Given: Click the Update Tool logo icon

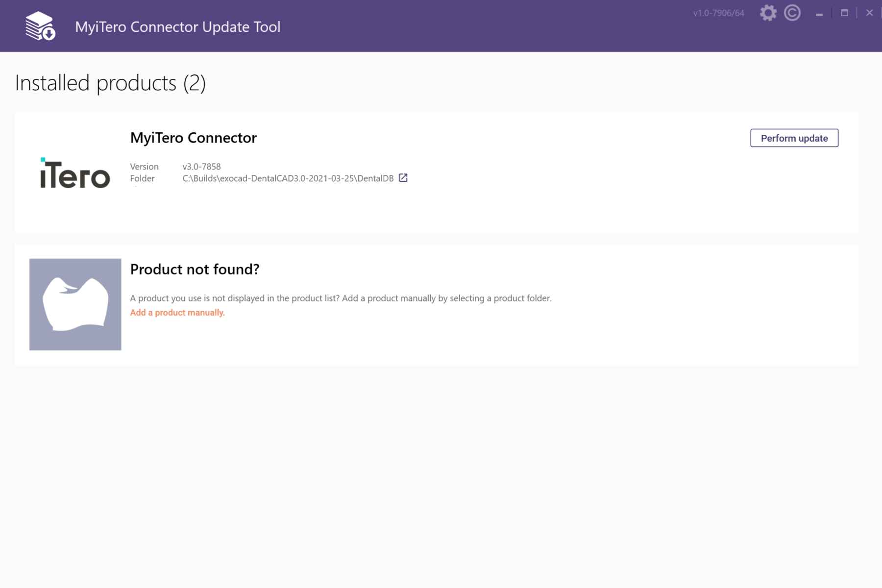Looking at the screenshot, I should point(40,26).
